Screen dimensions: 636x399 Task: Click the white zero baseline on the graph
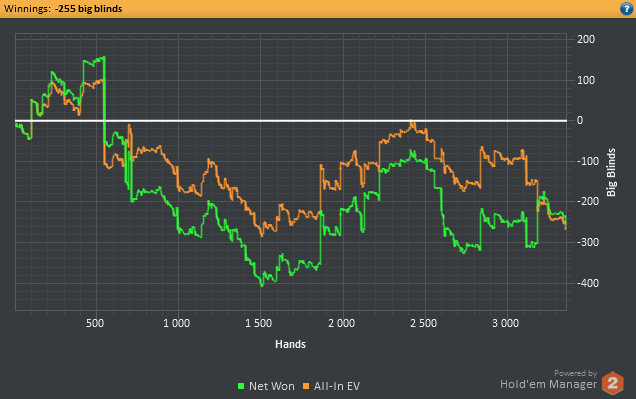(x=291, y=121)
